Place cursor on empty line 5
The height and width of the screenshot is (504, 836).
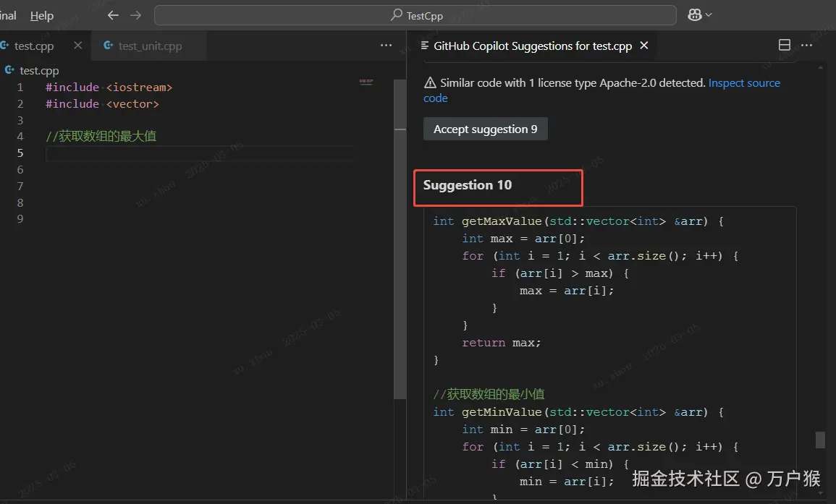pyautogui.click(x=200, y=153)
